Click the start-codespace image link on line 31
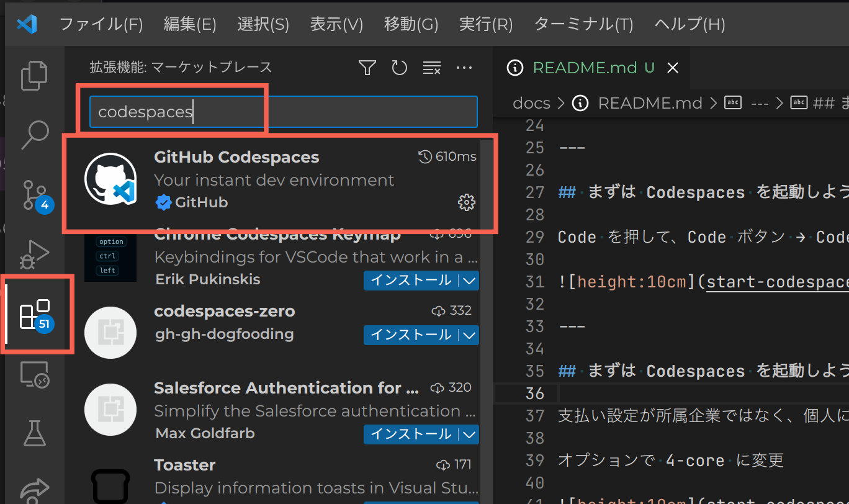849x504 pixels. click(x=778, y=282)
